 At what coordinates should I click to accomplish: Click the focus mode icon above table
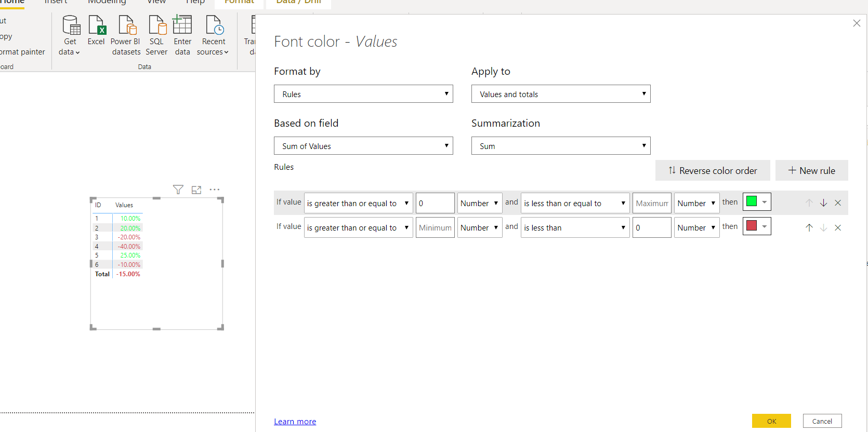196,190
